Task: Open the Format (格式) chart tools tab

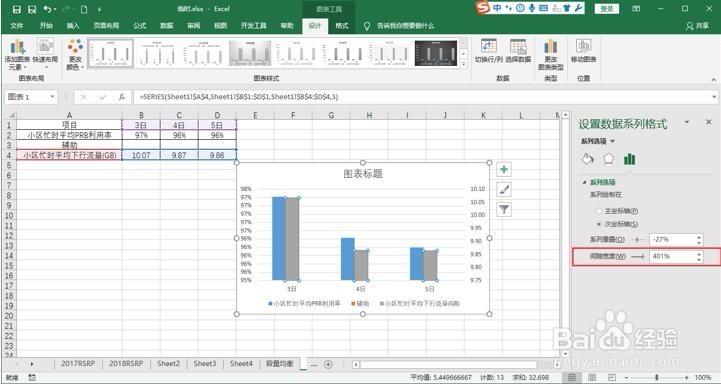Action: (342, 26)
